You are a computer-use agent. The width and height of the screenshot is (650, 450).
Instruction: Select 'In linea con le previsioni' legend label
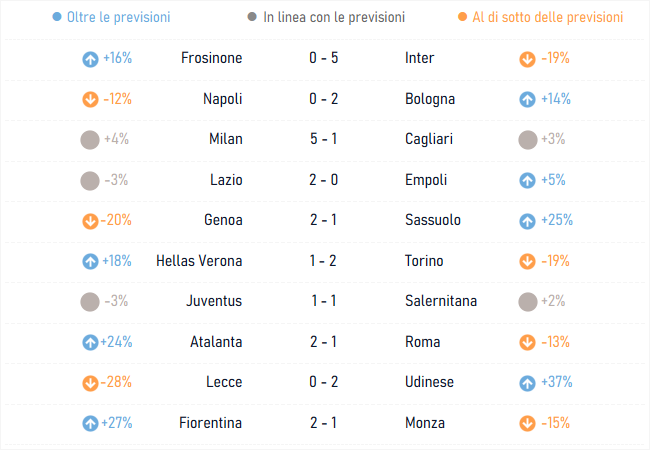334,17
